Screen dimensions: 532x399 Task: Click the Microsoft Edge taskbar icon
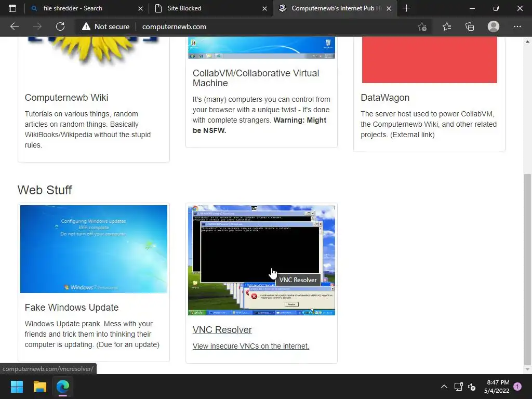63,387
